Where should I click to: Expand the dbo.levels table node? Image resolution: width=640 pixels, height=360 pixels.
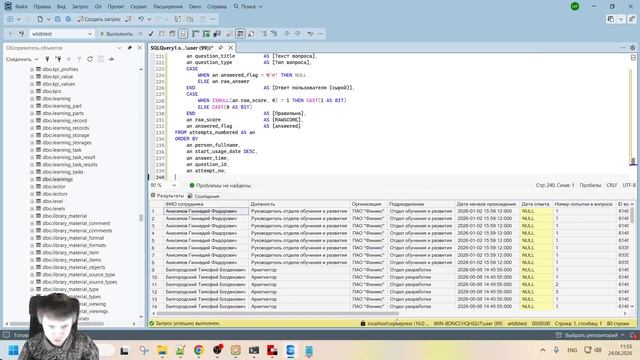tap(32, 209)
